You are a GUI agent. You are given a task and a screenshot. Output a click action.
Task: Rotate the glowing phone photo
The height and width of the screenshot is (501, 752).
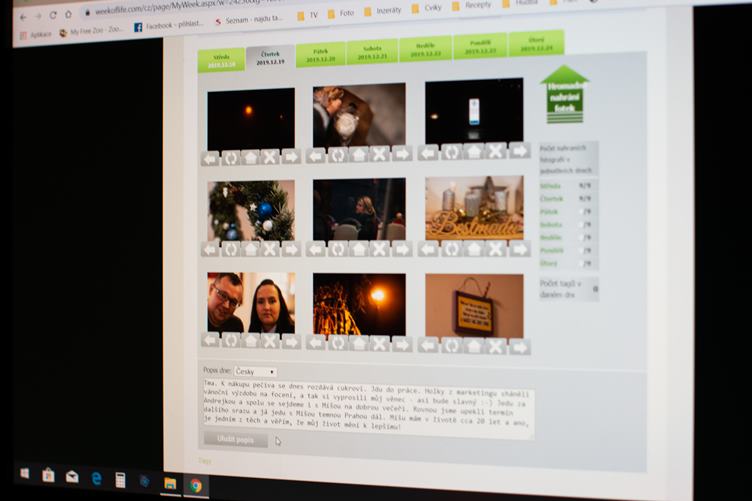click(451, 152)
